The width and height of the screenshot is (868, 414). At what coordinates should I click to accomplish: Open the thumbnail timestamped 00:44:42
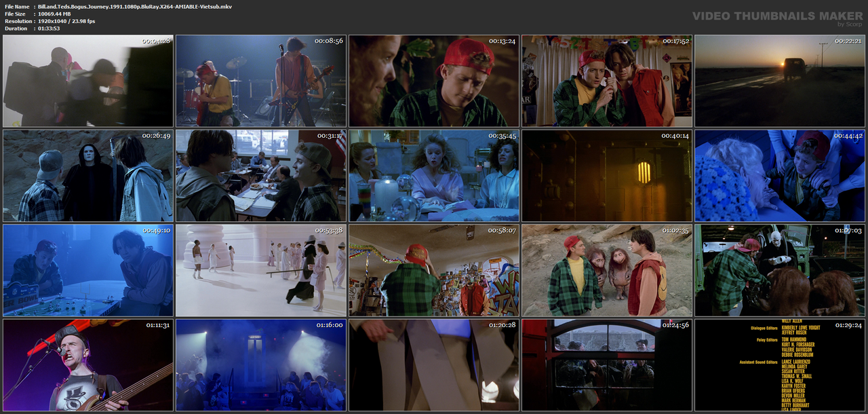tap(779, 176)
